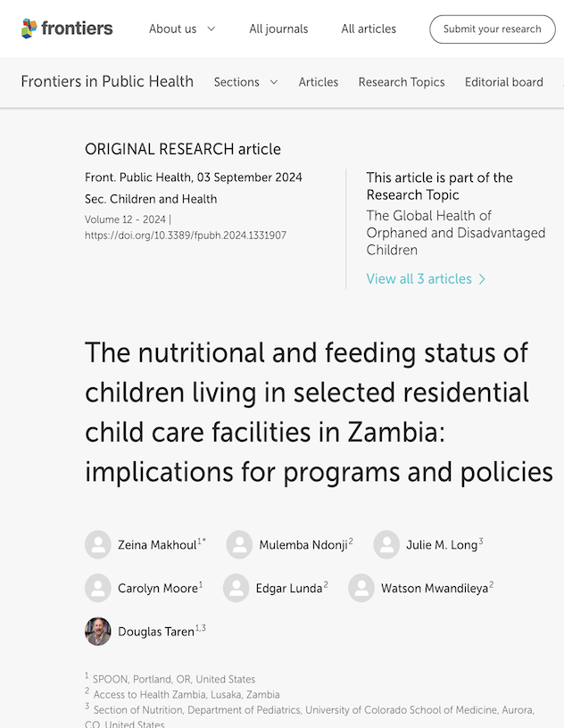Open Mulemba Ndonji's avatar icon
The height and width of the screenshot is (728, 564).
tap(239, 544)
